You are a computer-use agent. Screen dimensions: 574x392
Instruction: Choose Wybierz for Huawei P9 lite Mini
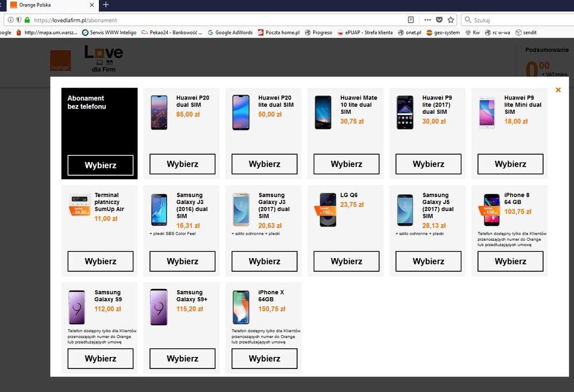point(510,164)
